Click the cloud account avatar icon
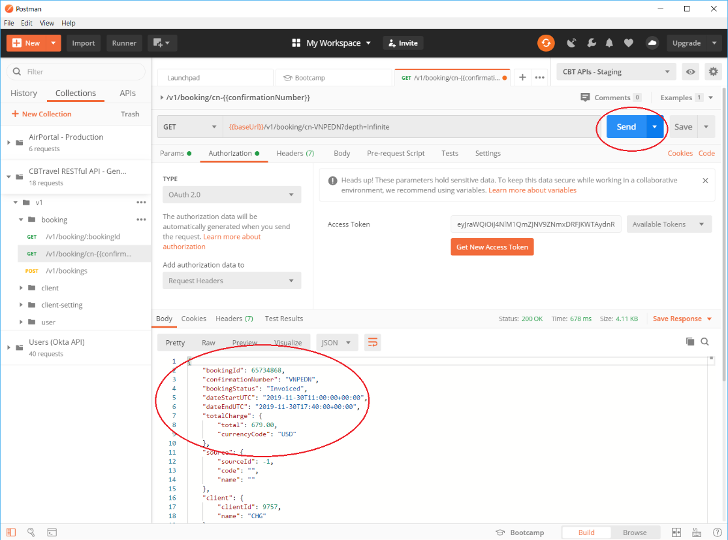 pyautogui.click(x=652, y=43)
